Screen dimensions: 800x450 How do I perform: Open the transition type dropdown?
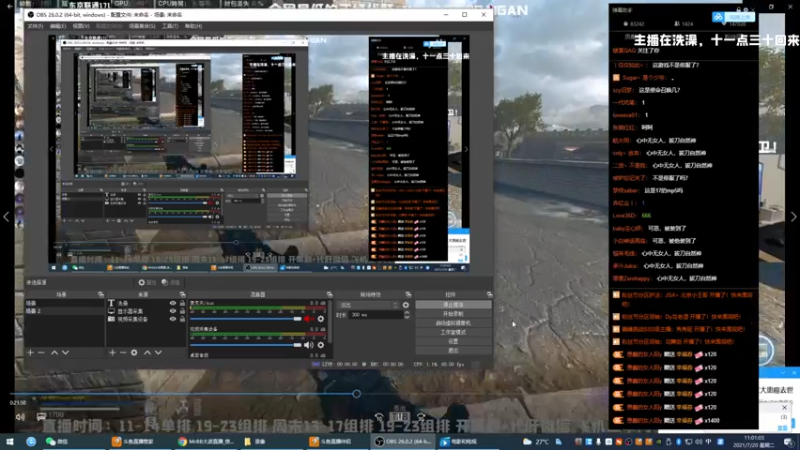[x=369, y=305]
